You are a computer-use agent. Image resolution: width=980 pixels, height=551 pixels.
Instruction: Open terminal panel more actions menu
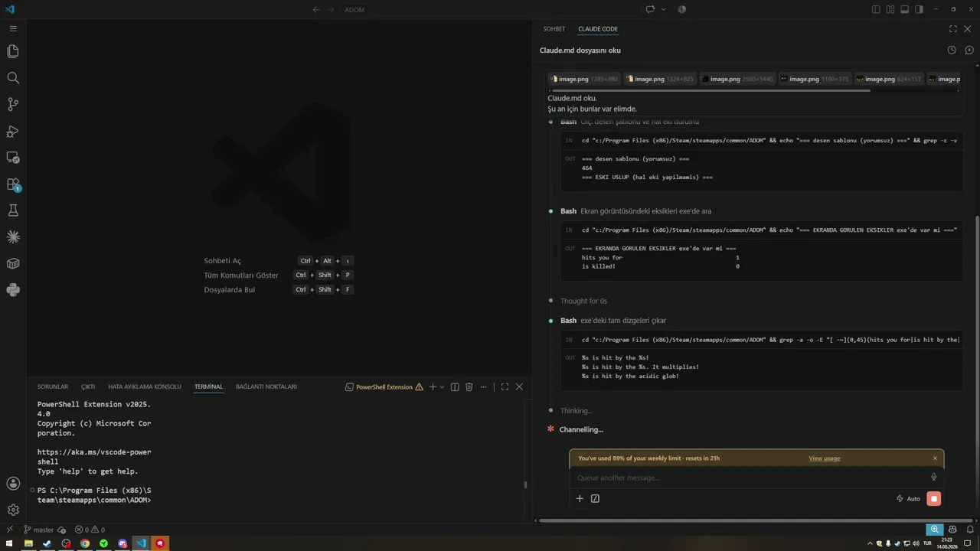tap(484, 387)
